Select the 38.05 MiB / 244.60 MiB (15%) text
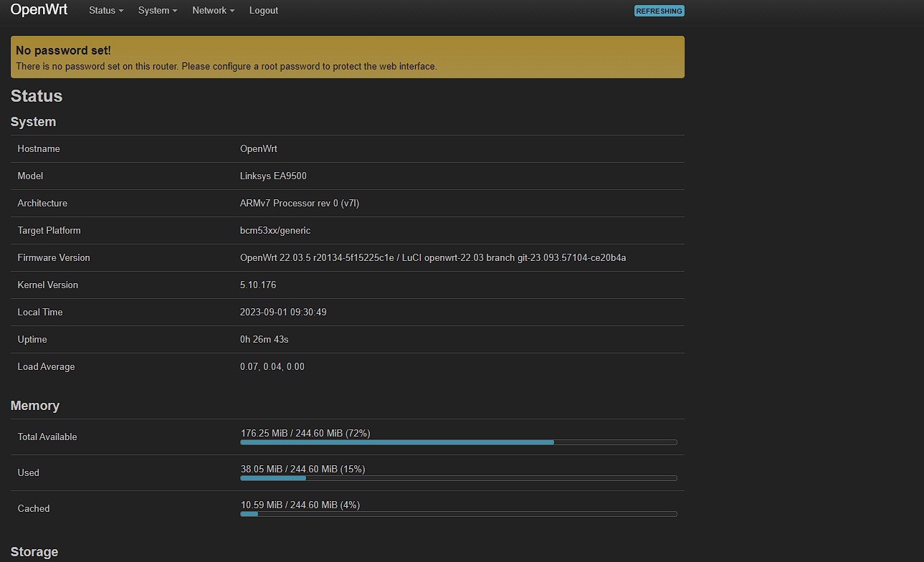The height and width of the screenshot is (562, 924). [x=303, y=469]
